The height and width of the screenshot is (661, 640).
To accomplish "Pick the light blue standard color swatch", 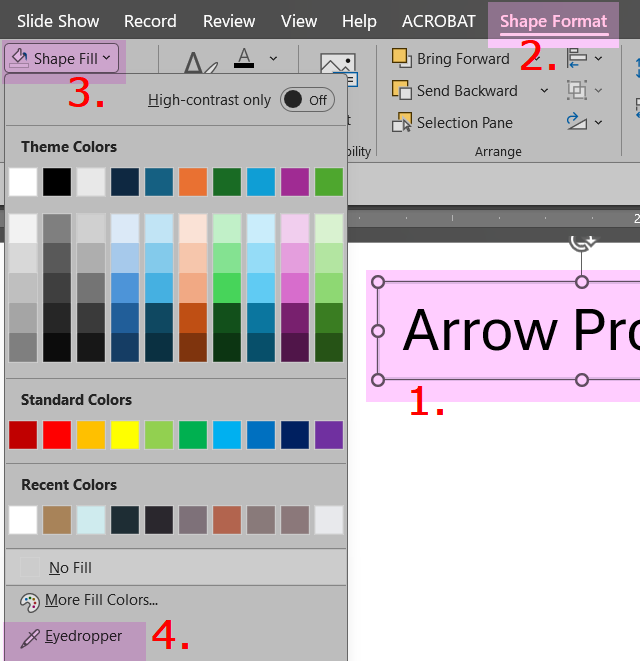I will (x=227, y=435).
